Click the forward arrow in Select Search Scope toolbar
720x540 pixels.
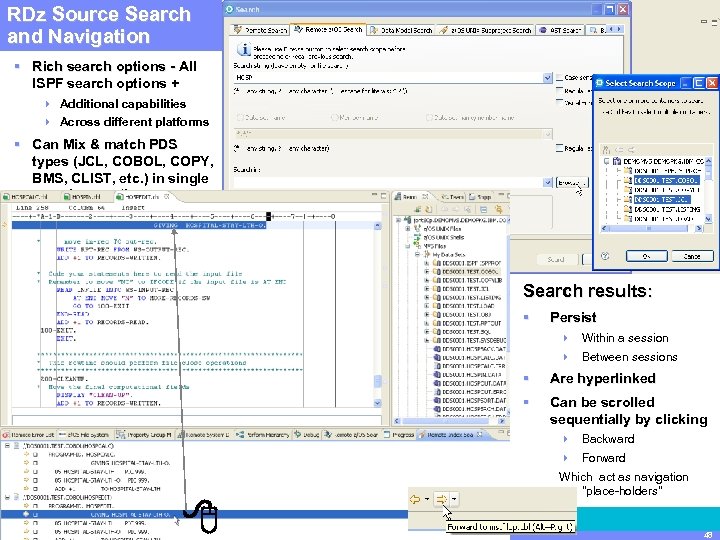[x=631, y=150]
